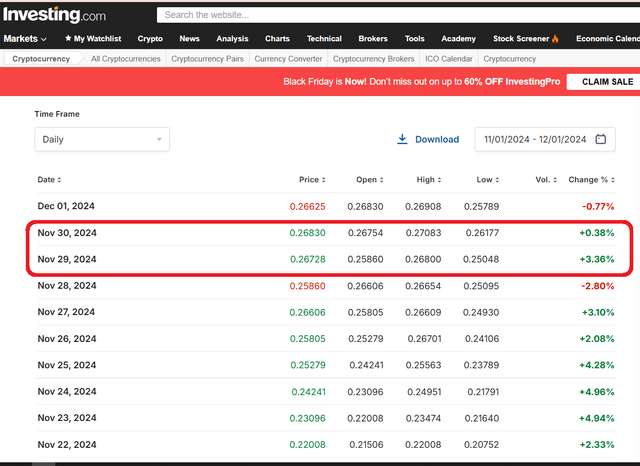Viewport: 640px width, 466px height.
Task: Click the Dec 01, 2024 date cell
Action: coord(66,206)
